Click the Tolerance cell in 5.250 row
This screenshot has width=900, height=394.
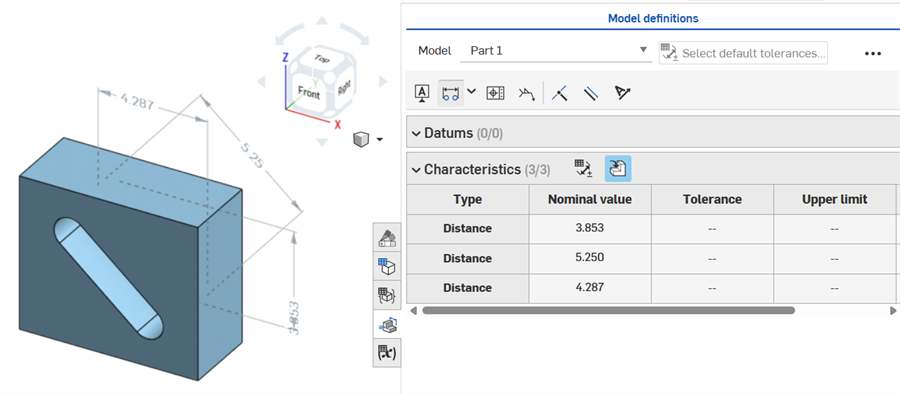(x=712, y=258)
